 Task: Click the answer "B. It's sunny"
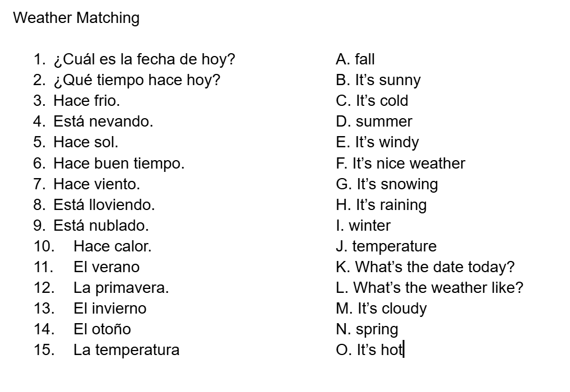pos(378,80)
